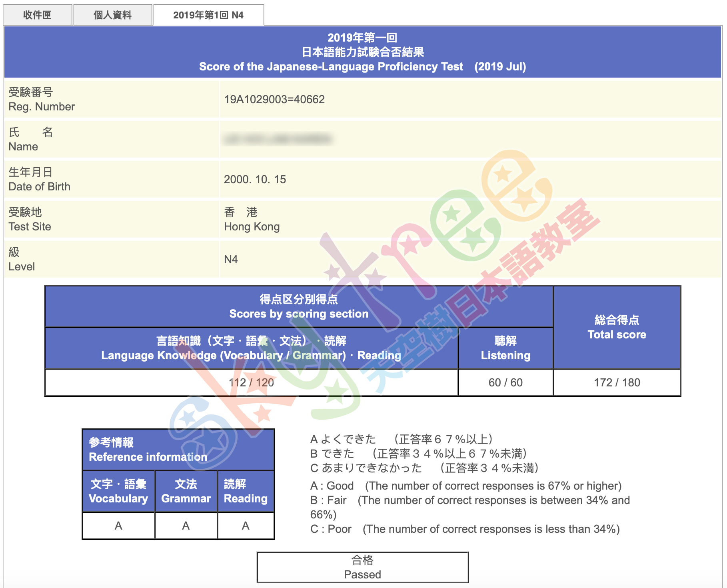The width and height of the screenshot is (727, 588).
Task: Click the 60 / 60 listening score
Action: [x=505, y=382]
